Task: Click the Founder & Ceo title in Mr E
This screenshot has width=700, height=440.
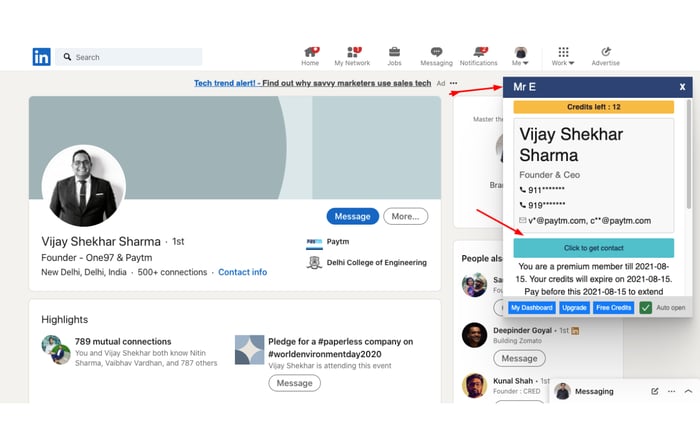Action: (550, 175)
